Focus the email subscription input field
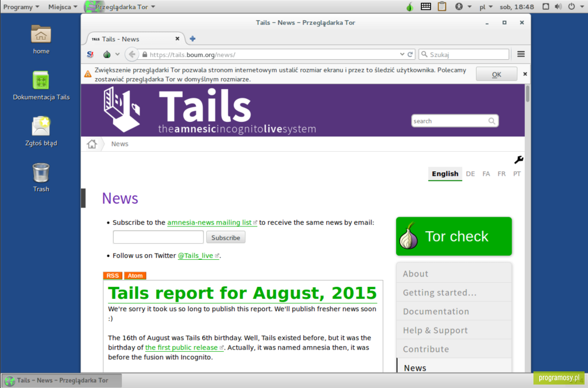This screenshot has width=588, height=388. coord(158,237)
